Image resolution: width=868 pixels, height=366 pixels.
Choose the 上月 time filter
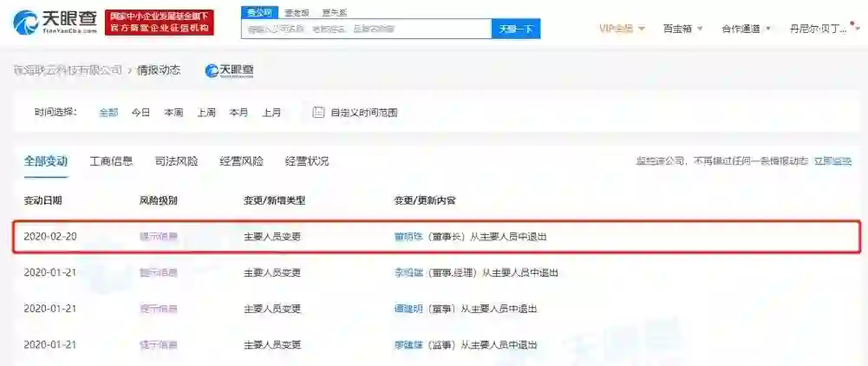click(271, 113)
